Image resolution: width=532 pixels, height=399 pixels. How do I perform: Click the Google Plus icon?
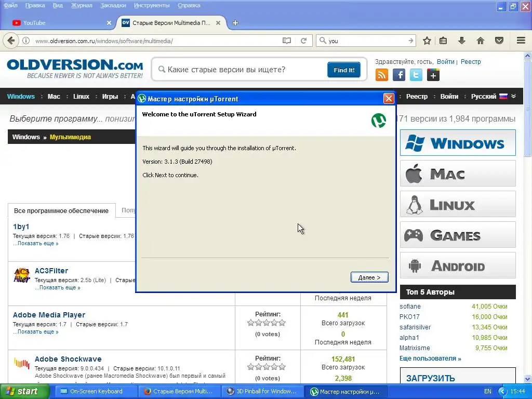(x=433, y=75)
